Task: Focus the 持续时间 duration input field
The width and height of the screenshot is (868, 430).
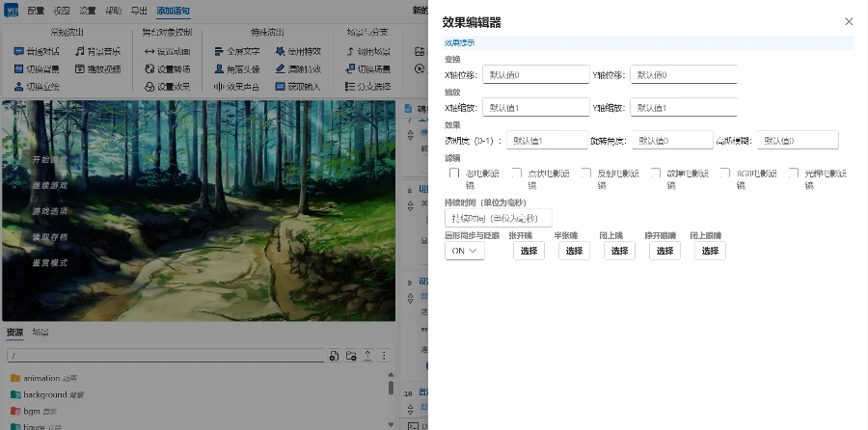Action: 499,218
